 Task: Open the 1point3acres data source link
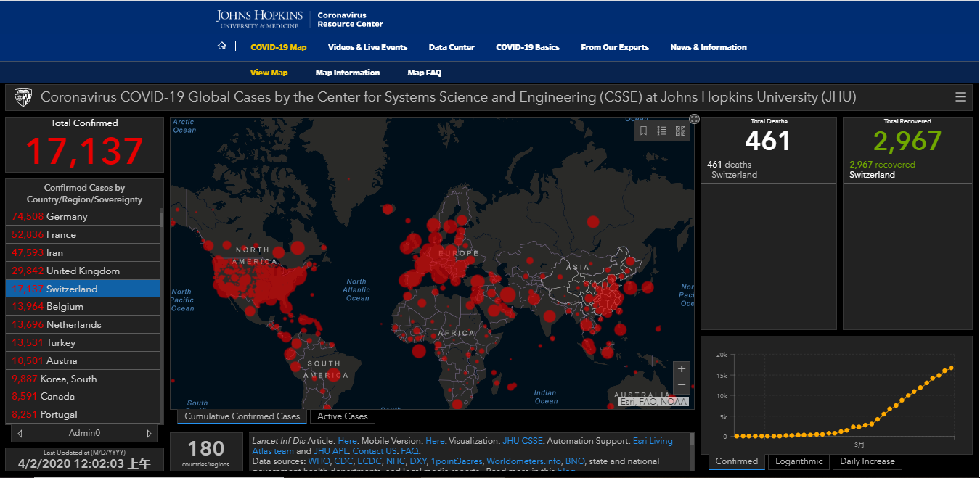(457, 461)
